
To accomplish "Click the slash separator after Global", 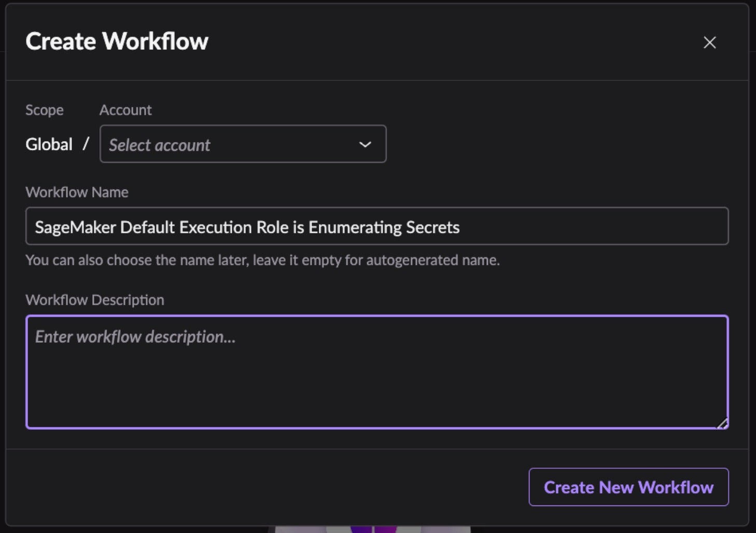I will (x=86, y=144).
